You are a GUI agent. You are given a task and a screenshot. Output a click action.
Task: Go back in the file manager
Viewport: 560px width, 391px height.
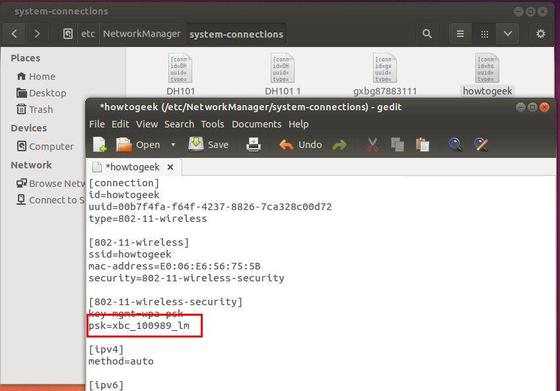[14, 34]
